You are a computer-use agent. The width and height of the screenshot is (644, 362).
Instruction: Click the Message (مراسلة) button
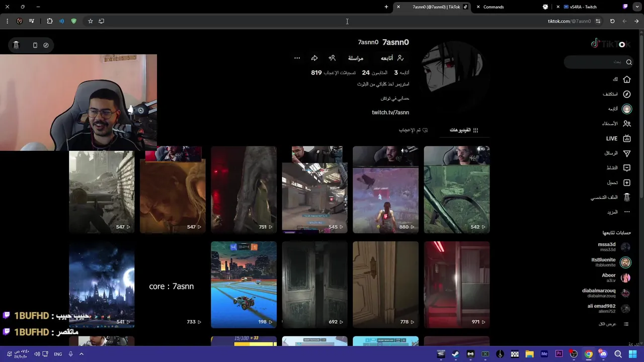(x=356, y=58)
